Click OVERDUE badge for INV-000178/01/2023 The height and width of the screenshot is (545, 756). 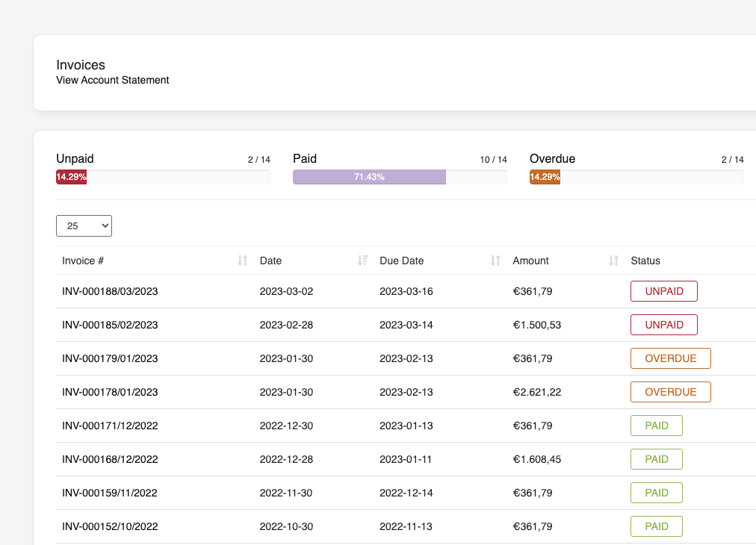click(671, 392)
